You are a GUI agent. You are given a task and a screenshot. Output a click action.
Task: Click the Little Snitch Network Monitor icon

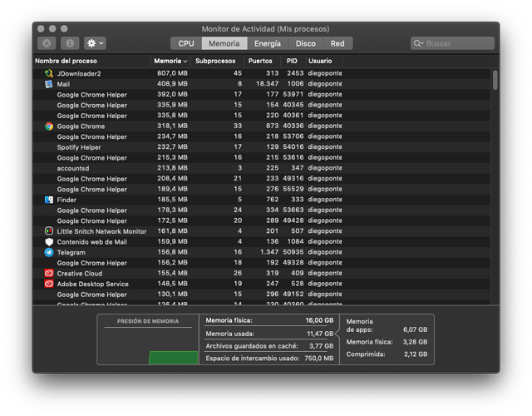[49, 231]
